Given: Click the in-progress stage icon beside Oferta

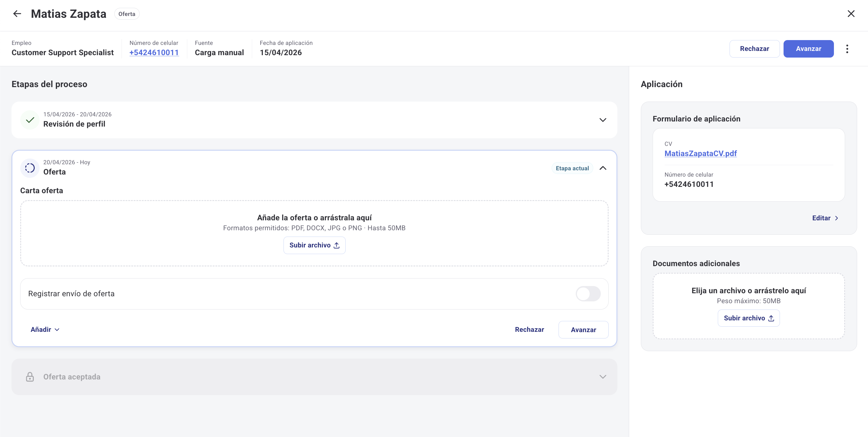Looking at the screenshot, I should tap(30, 168).
